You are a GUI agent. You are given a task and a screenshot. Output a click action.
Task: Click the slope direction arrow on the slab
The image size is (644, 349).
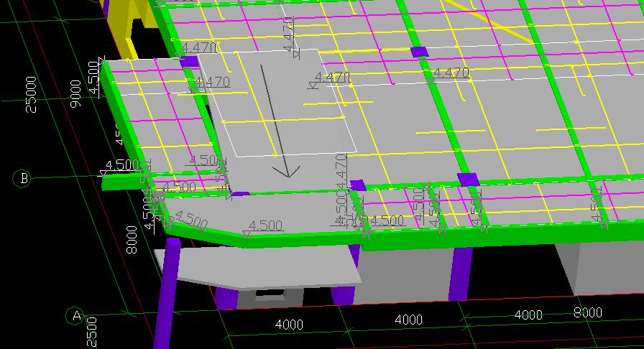tap(280, 121)
